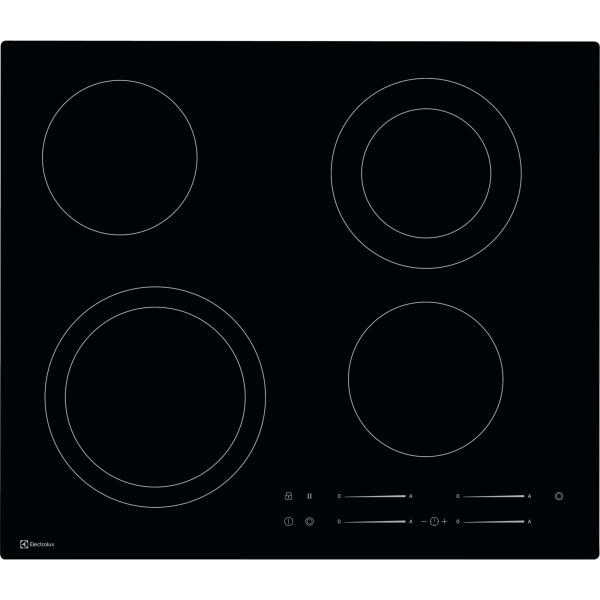Set the lower-left heat slider

point(375,521)
